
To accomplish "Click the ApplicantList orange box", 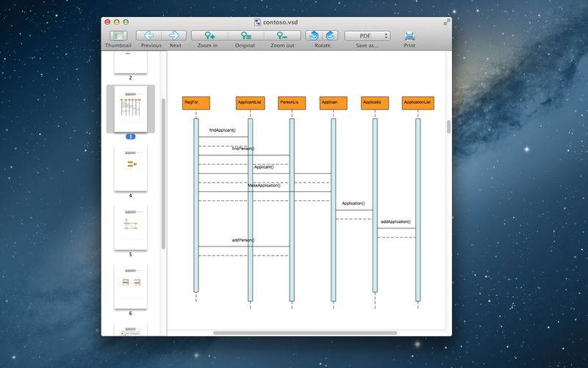I will (x=250, y=103).
